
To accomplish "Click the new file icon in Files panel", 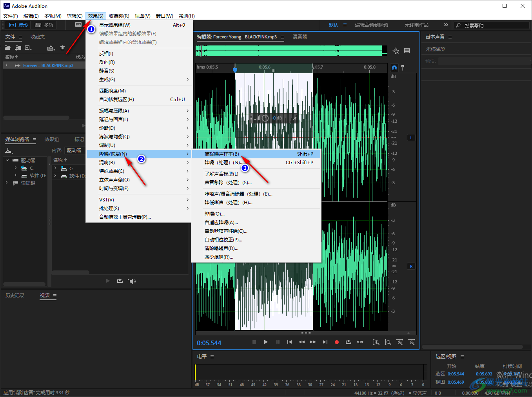I will (28, 48).
